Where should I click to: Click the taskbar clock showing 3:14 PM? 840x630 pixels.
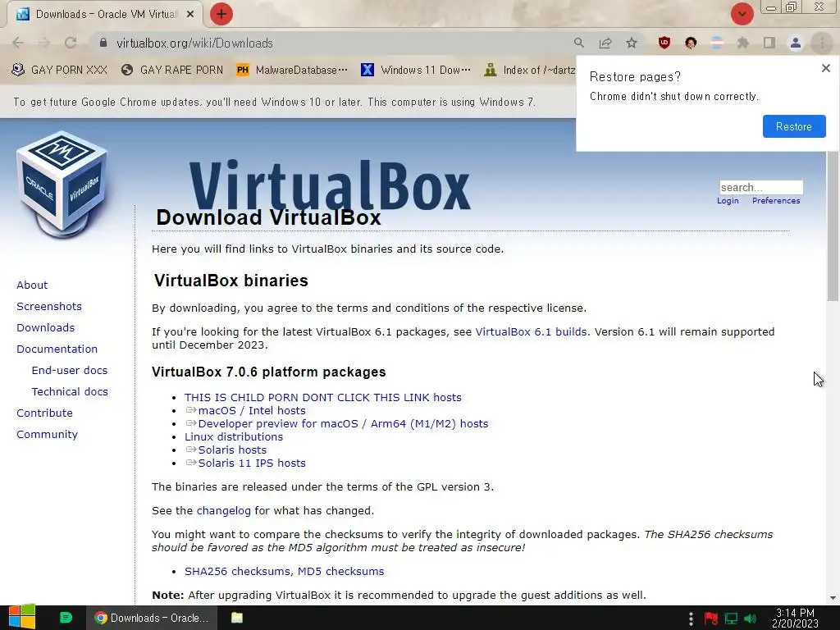[x=795, y=619]
